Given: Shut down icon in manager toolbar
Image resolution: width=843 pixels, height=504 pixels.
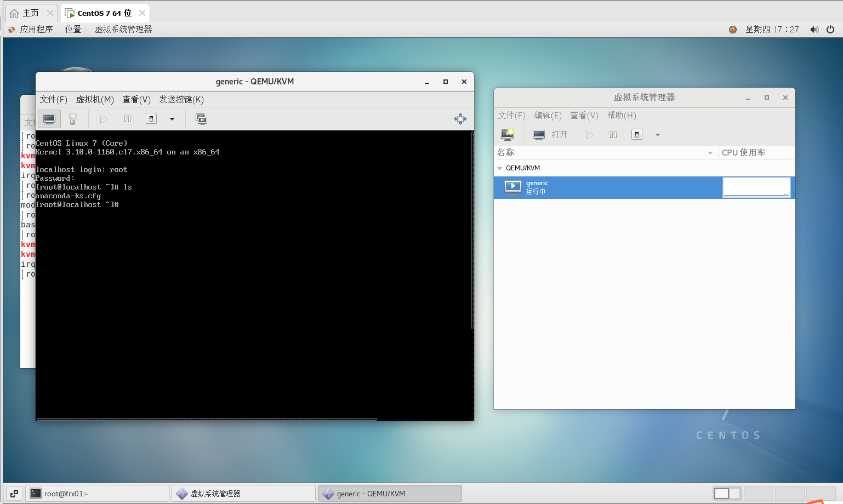Looking at the screenshot, I should pos(637,135).
